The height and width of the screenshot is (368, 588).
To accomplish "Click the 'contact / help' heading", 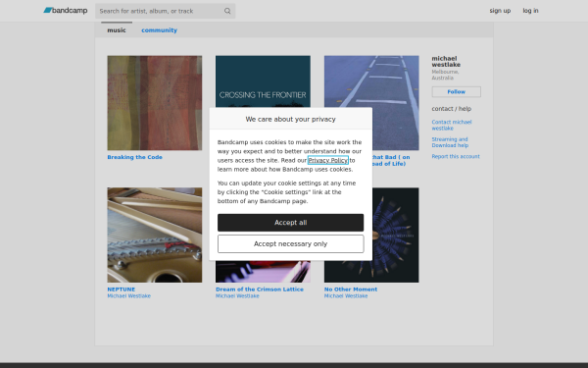I will 452,109.
